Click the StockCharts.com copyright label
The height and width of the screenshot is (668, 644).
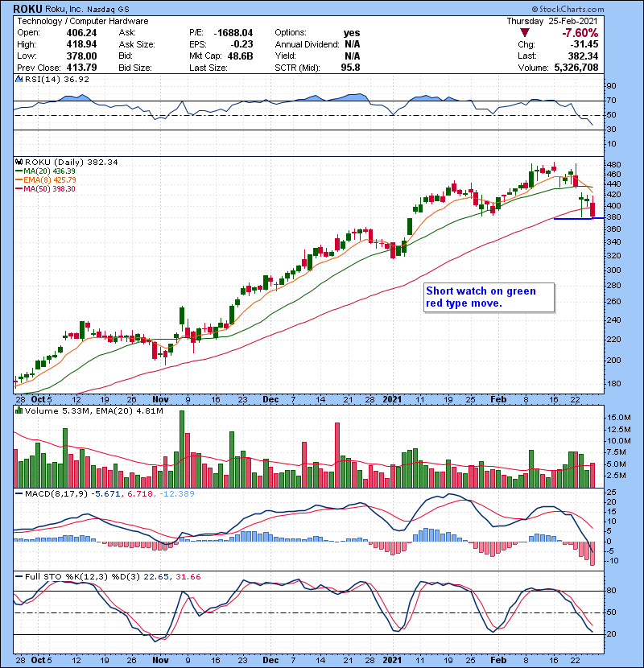[x=568, y=9]
